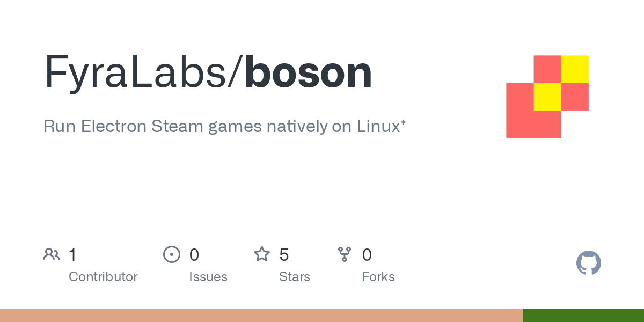Click the orange language bar segment
This screenshot has width=644, height=322.
[261, 316]
